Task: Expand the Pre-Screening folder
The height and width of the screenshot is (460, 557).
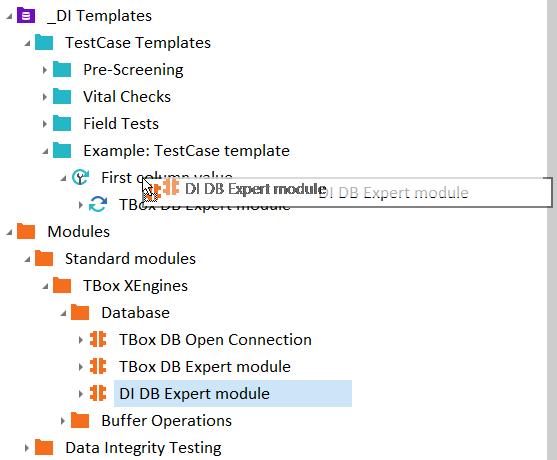Action: 44,70
